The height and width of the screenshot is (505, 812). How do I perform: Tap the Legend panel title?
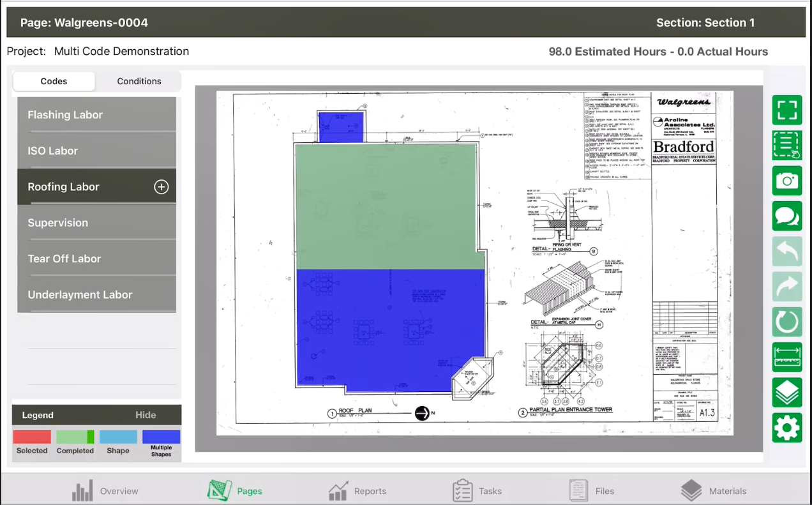[38, 415]
